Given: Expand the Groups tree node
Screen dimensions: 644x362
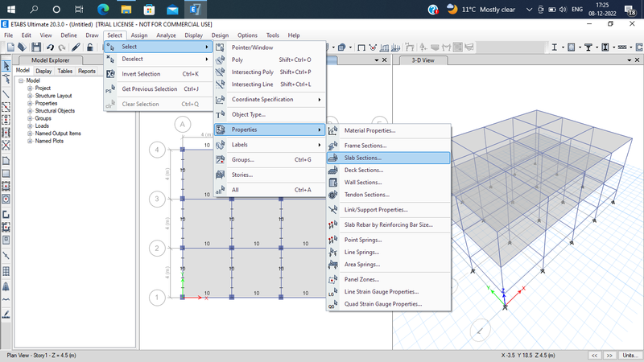Looking at the screenshot, I should click(30, 118).
